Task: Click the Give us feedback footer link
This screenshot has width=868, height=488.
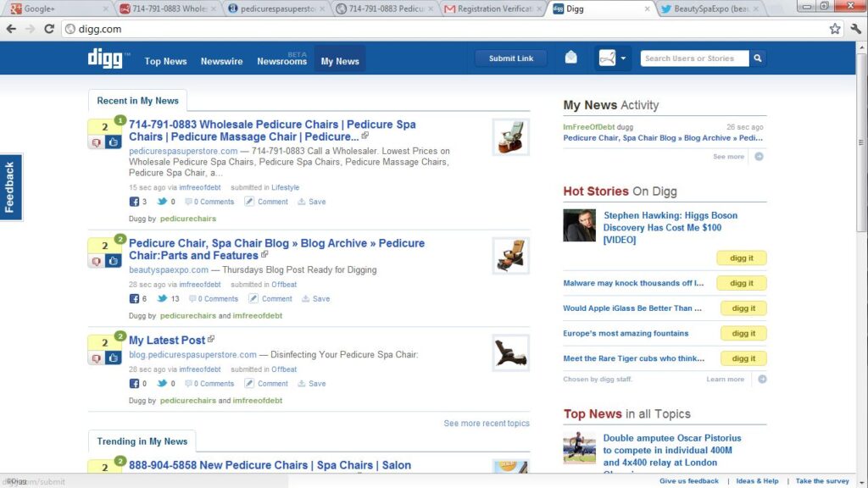Action: [688, 481]
